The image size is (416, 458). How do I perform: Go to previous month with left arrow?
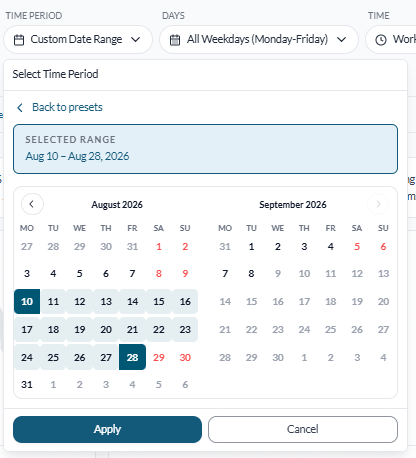(32, 204)
